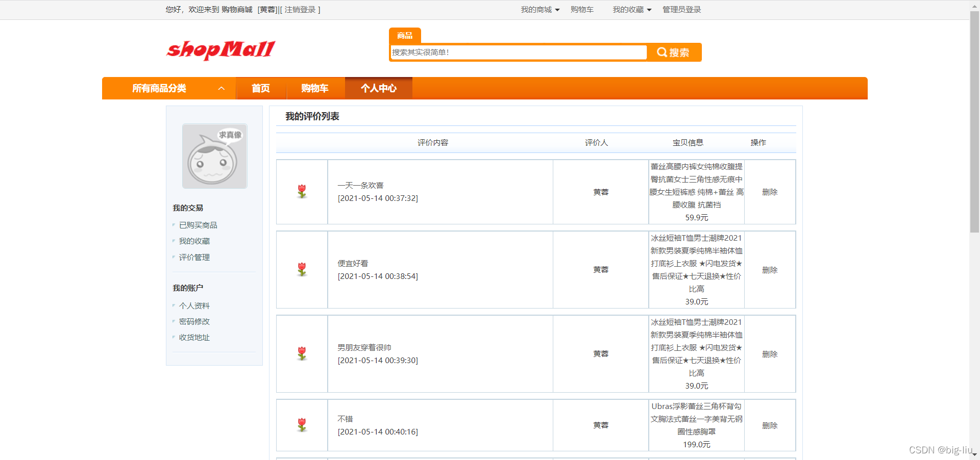Open 收货地址 in sidebar
Screen dimensions: 980x460
[194, 337]
